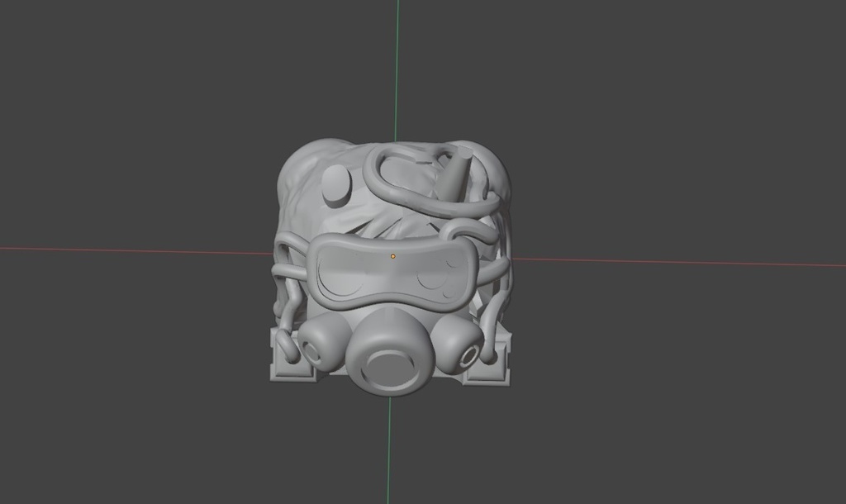This screenshot has height=504, width=846.
Task: Select the small cylindrical knob on the helmet's left
Action: [336, 187]
